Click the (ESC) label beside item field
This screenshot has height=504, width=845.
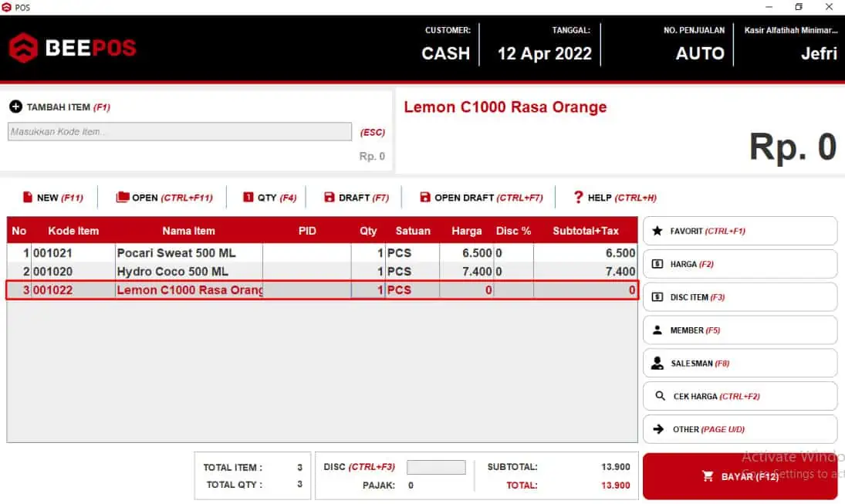373,132
